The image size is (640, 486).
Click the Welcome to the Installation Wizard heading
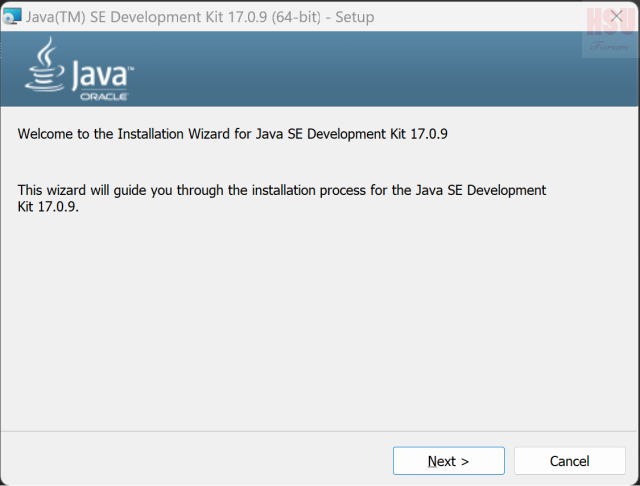tap(239, 133)
